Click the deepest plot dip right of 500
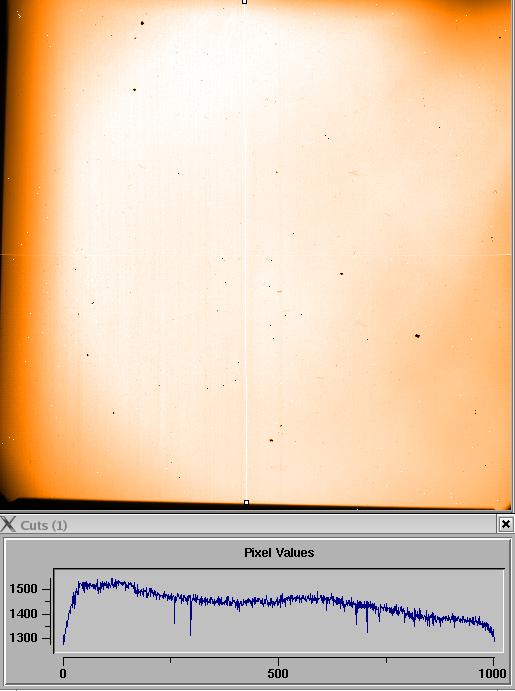Image resolution: width=515 pixels, height=691 pixels. click(x=367, y=631)
